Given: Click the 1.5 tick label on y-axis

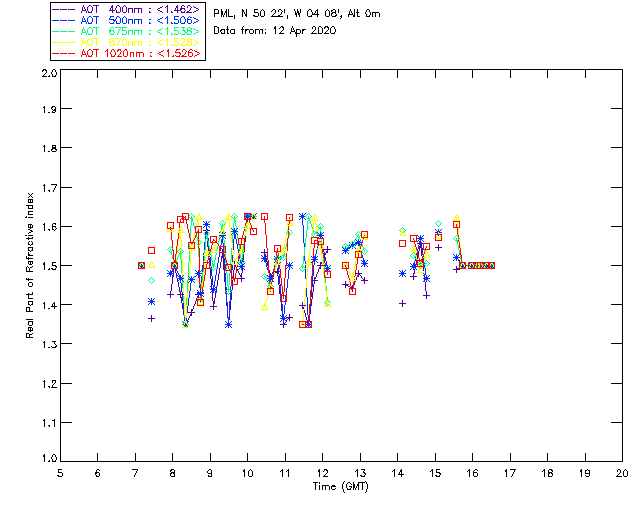Looking at the screenshot, I should click(x=48, y=266).
